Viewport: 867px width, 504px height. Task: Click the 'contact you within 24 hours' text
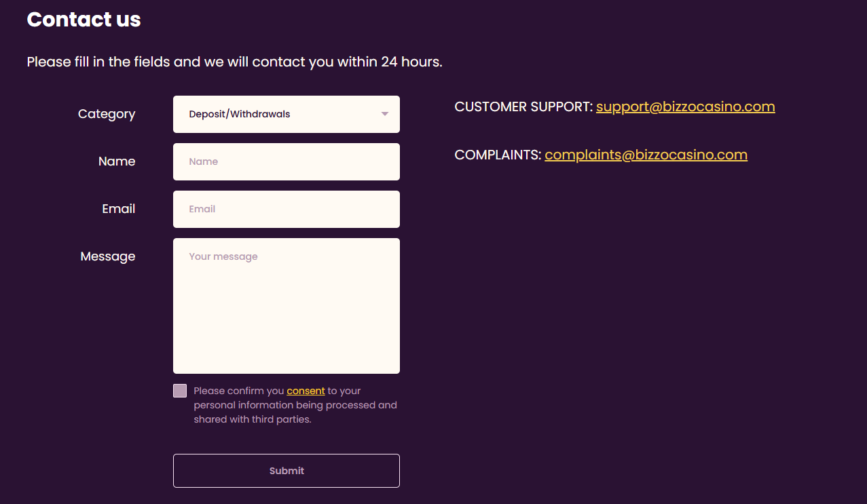click(x=346, y=62)
